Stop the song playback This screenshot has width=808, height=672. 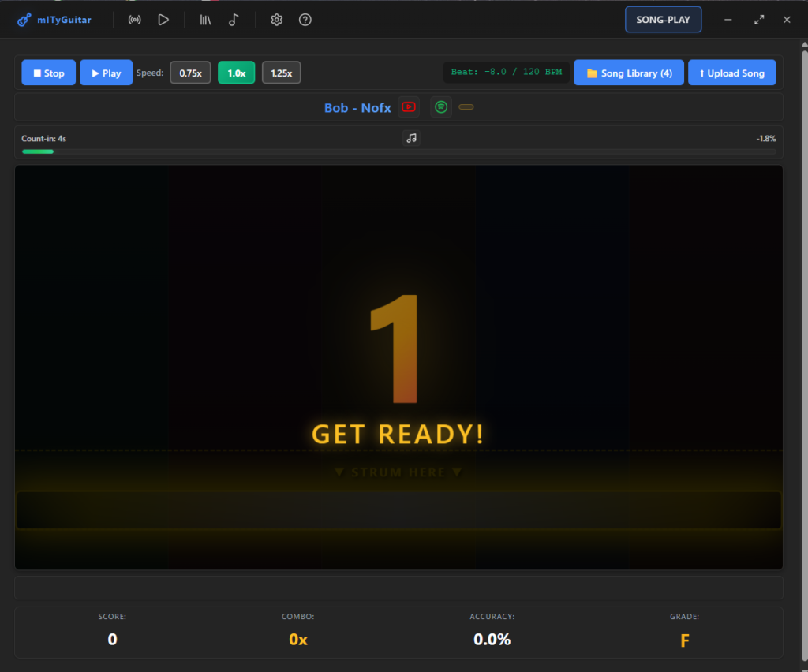click(48, 73)
